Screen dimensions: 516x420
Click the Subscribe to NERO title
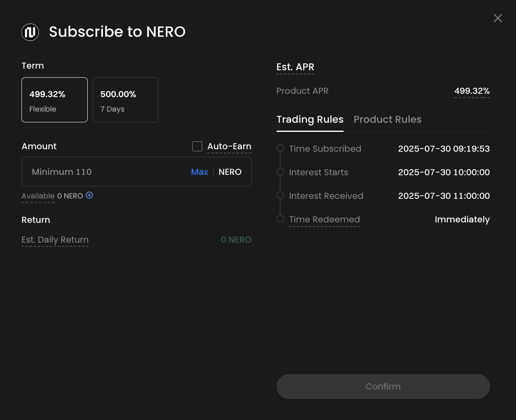[117, 32]
